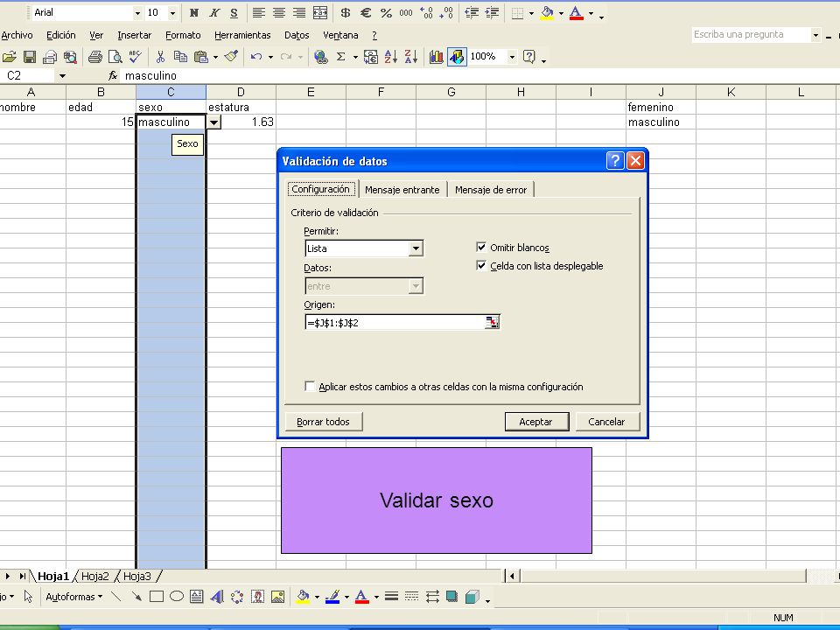Click line color brush in drawing toolbar

[x=332, y=597]
